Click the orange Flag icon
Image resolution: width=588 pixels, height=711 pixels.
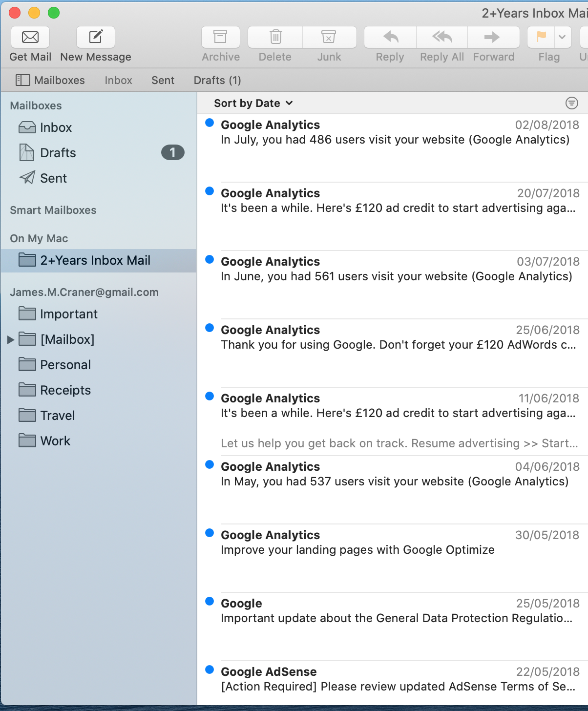click(541, 37)
